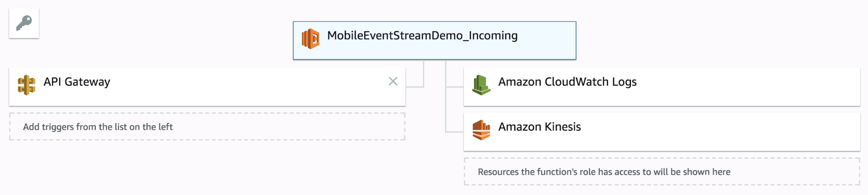Image resolution: width=868 pixels, height=195 pixels.
Task: Click the connector line stub entering Amazon Kinesis
Action: click(455, 132)
